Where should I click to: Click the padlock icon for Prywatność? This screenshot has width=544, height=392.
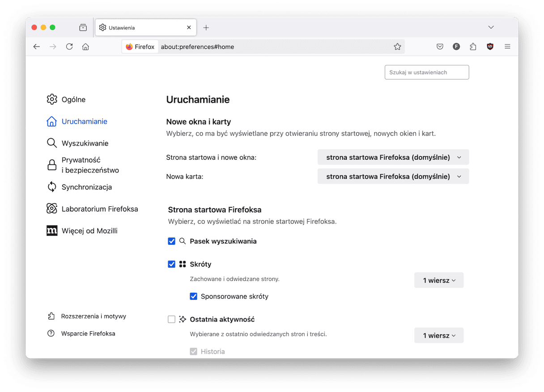pos(52,165)
